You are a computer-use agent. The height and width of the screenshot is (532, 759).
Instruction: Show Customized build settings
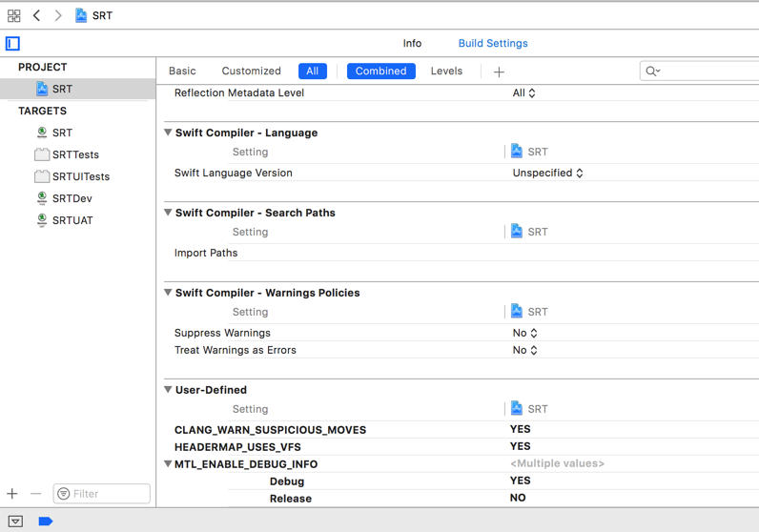click(251, 71)
